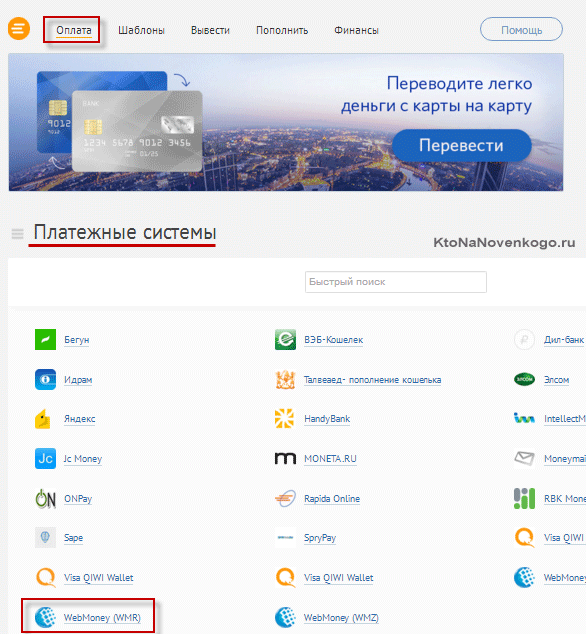Image resolution: width=586 pixels, height=634 pixels.
Task: Open the WebMoney (WMR) link
Action: pos(102,617)
